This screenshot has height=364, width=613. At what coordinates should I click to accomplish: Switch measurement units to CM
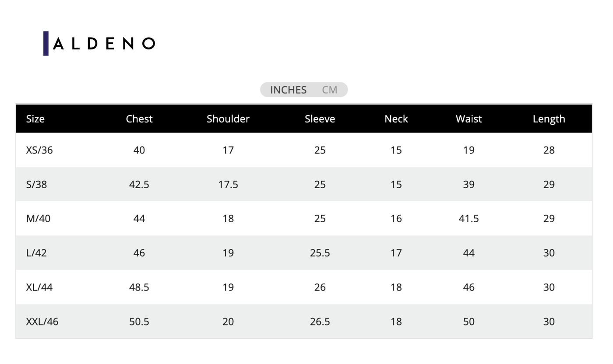point(329,90)
